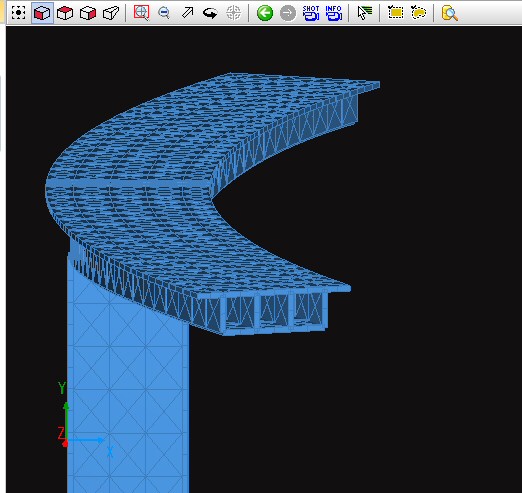Select the cube view with red side face

click(x=88, y=13)
